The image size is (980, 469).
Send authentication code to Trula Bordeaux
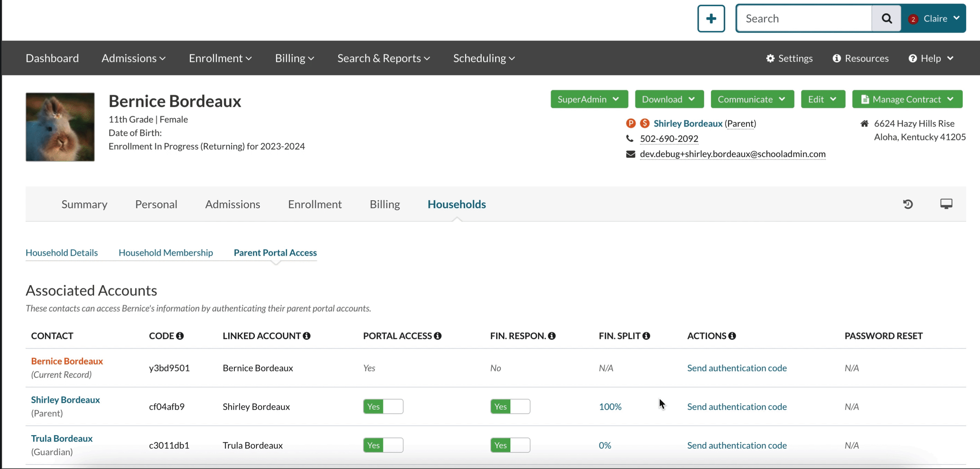click(x=737, y=445)
